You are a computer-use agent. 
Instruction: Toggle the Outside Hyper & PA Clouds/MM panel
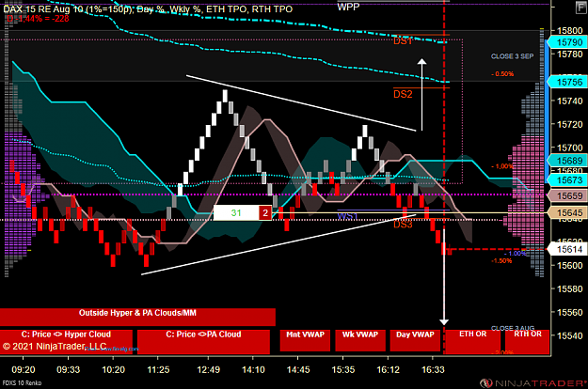pyautogui.click(x=137, y=317)
